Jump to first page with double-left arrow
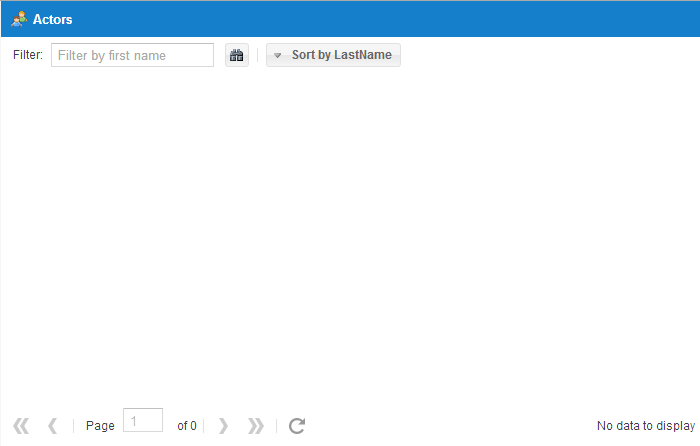700x446 pixels. [x=21, y=426]
